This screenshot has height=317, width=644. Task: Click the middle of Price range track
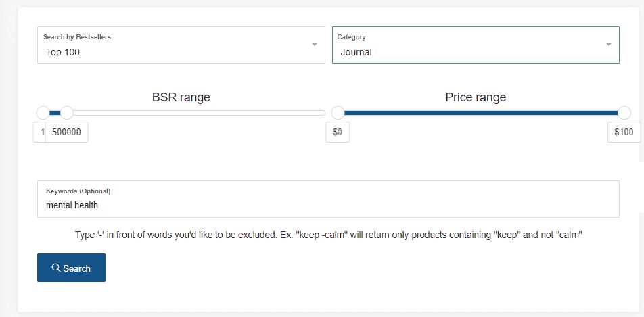[481, 113]
